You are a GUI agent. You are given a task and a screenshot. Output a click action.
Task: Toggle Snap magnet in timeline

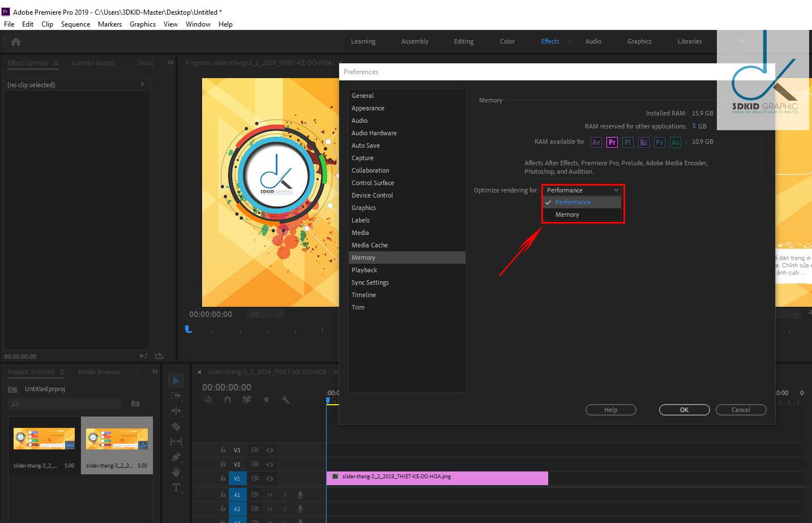pos(228,400)
